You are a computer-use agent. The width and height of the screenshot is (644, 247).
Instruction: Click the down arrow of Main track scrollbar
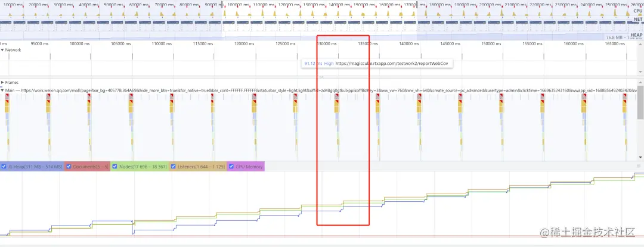coord(640,157)
